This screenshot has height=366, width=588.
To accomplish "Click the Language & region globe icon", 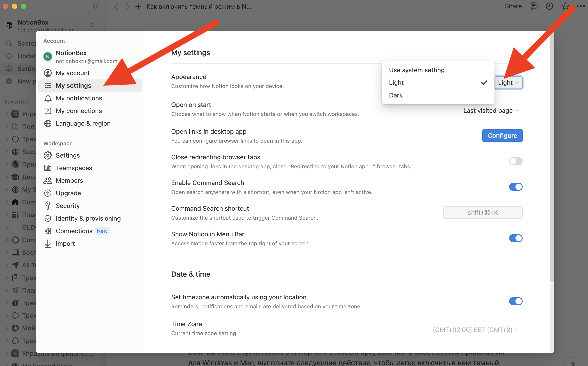I will tap(48, 123).
